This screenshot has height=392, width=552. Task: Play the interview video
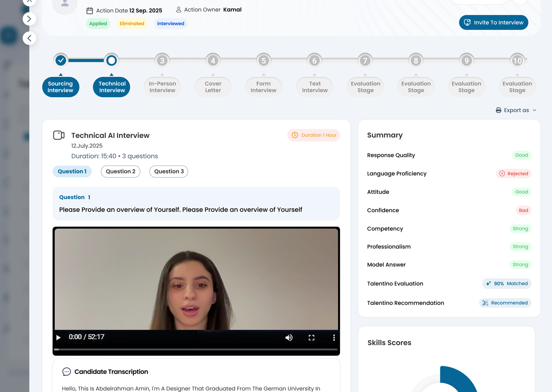(58, 337)
